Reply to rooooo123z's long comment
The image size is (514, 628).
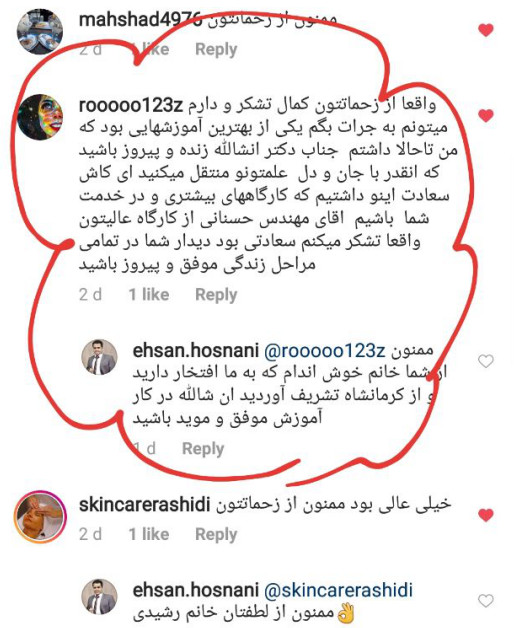coord(216,295)
